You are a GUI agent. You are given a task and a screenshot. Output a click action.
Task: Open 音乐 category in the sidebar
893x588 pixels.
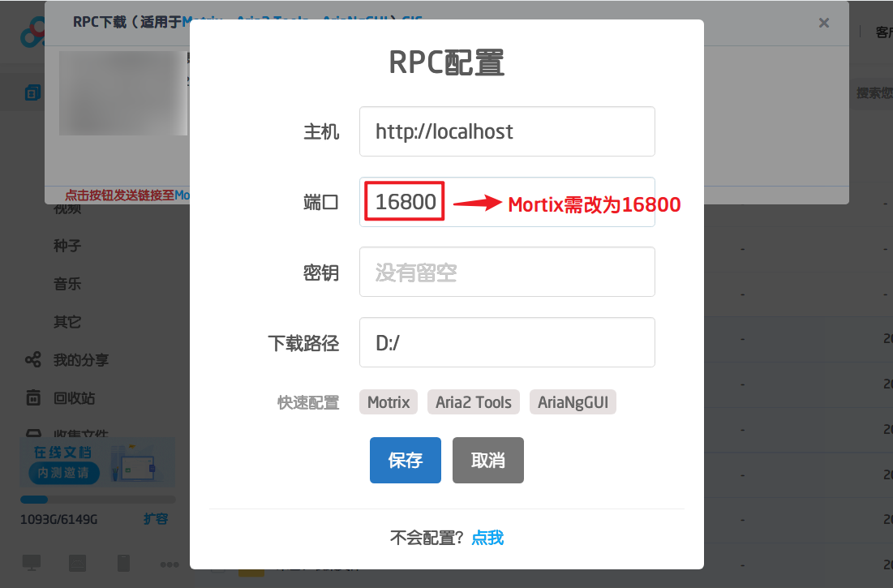(67, 284)
